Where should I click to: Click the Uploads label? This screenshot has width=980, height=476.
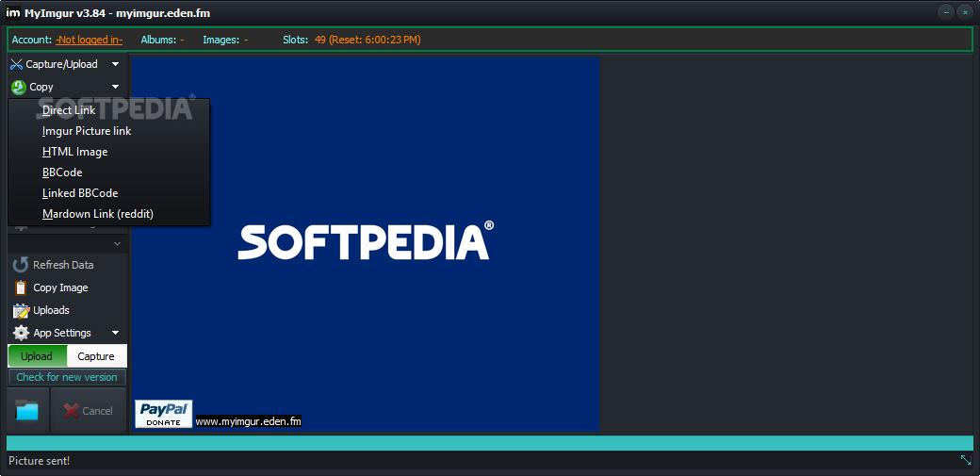[x=51, y=310]
